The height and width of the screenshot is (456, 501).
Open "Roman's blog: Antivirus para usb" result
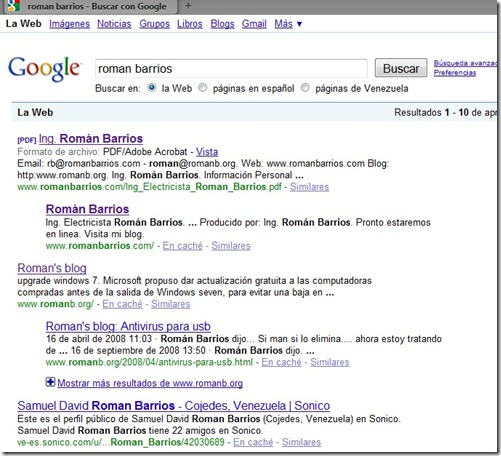(128, 326)
